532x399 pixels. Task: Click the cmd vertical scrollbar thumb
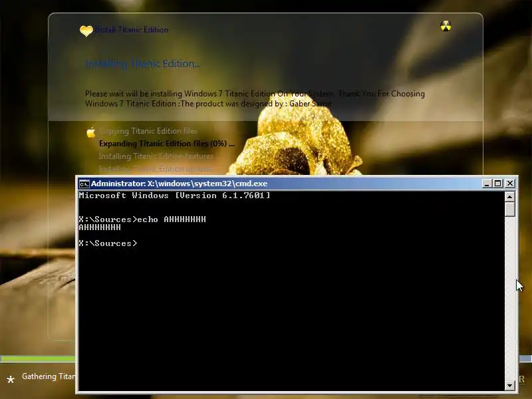coord(509,209)
